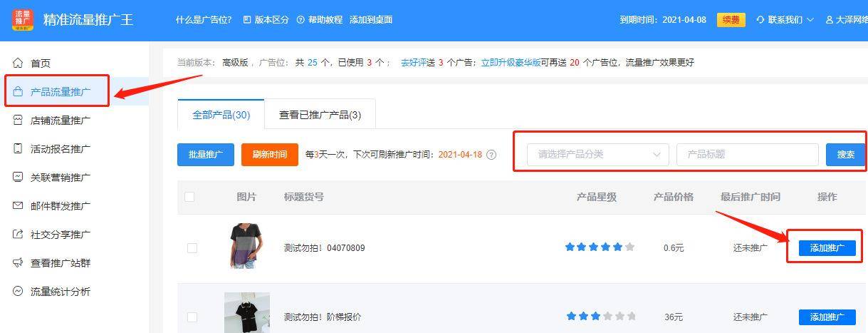Click the 版本区分 icon in the header
The image size is (868, 333).
click(x=247, y=20)
